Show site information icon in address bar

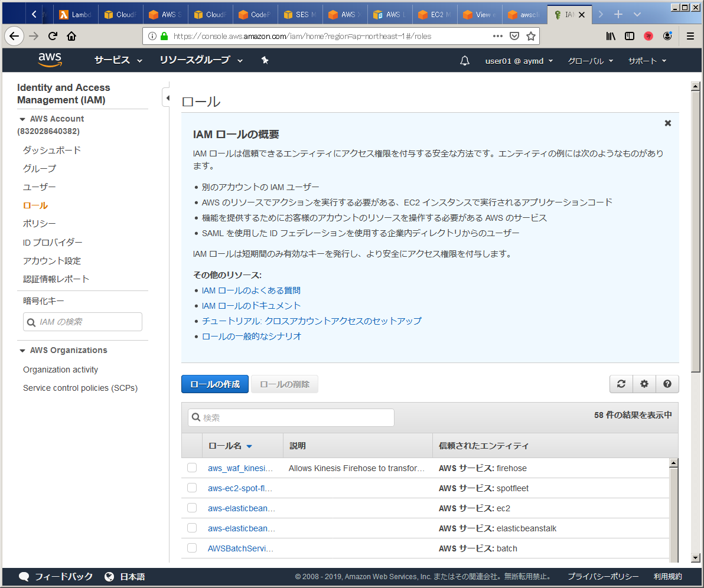[x=152, y=36]
